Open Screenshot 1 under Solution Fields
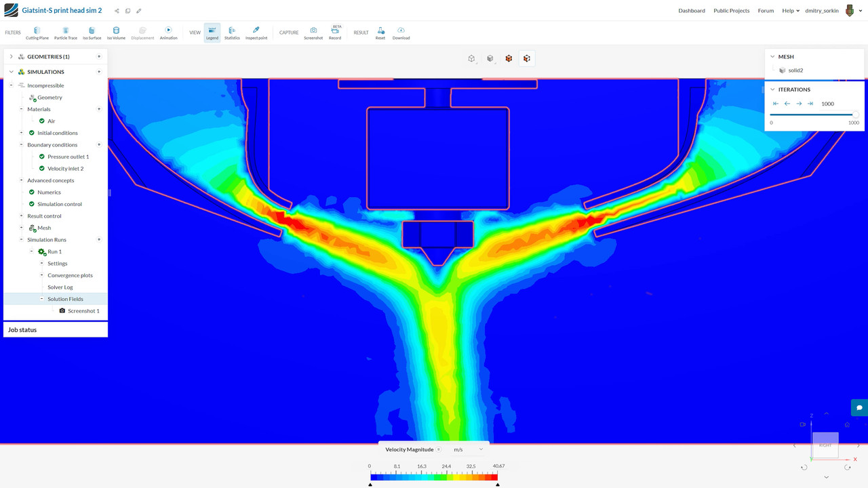 click(83, 311)
